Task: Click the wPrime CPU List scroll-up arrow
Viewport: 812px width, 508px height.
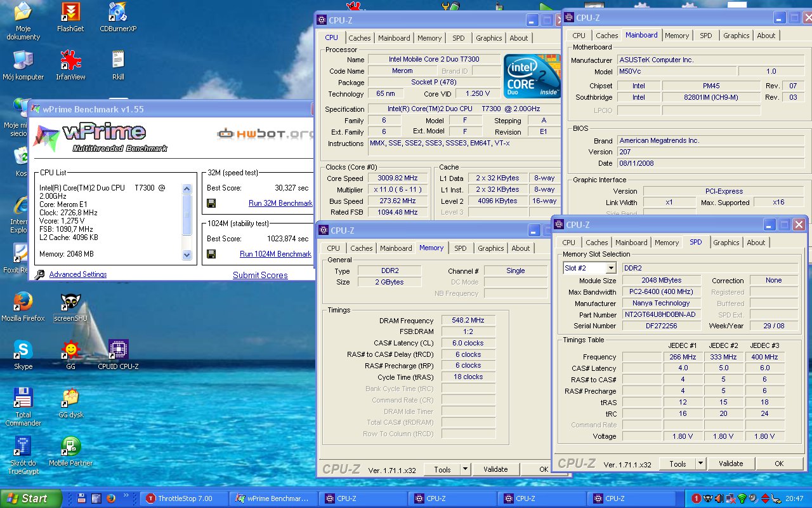Action: tap(187, 189)
